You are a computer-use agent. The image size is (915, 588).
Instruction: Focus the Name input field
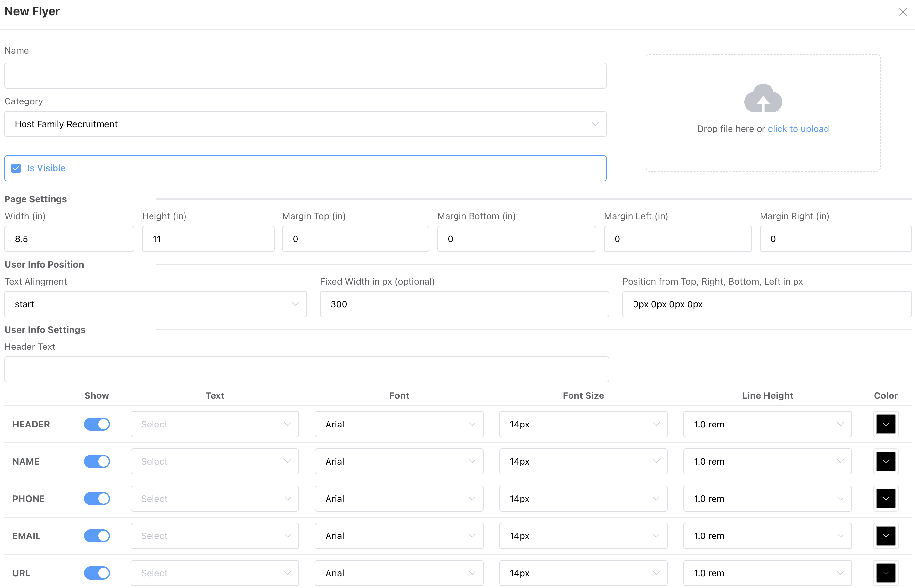(305, 76)
